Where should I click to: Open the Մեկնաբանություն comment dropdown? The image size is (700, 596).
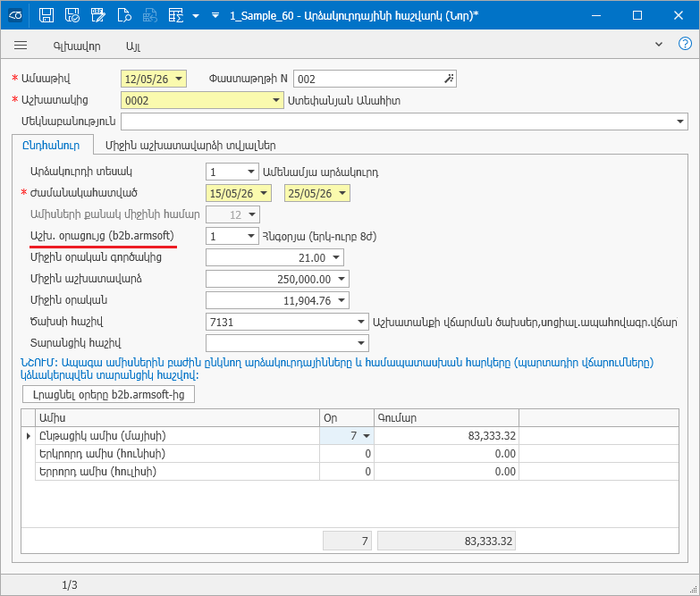pyautogui.click(x=680, y=122)
